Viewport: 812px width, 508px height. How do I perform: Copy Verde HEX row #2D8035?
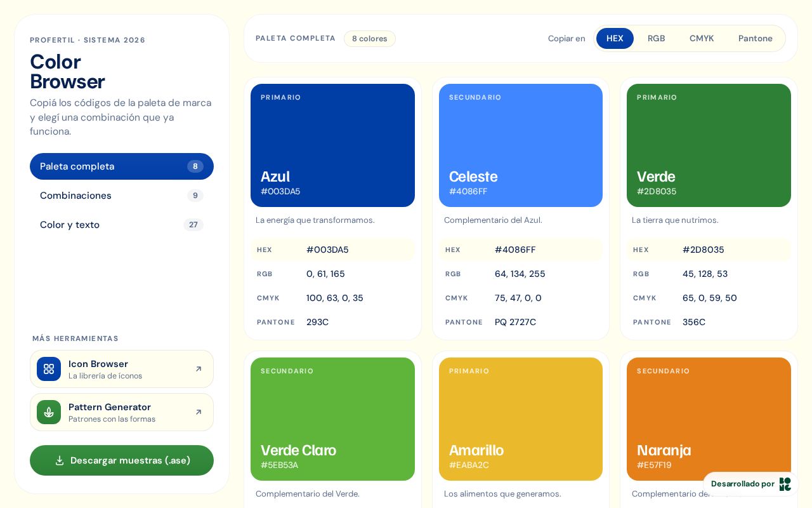click(709, 250)
